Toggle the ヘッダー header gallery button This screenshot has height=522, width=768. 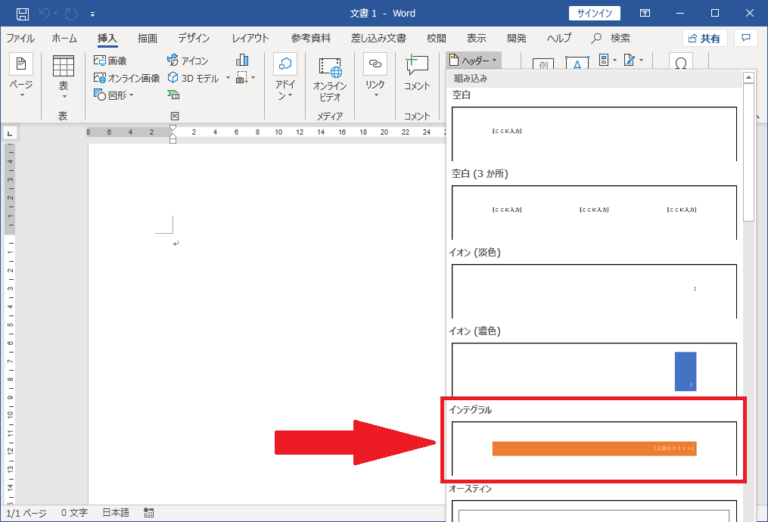tap(473, 61)
